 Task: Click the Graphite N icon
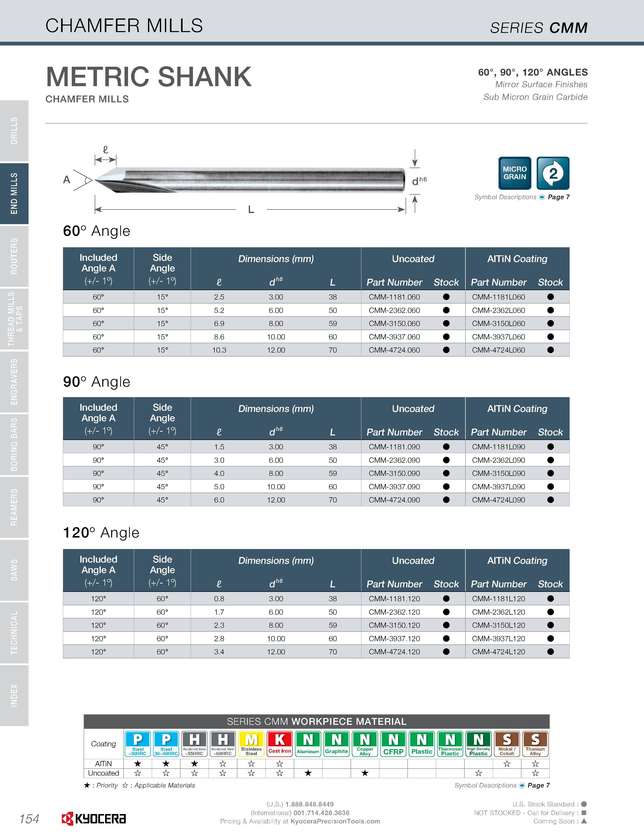tap(336, 744)
